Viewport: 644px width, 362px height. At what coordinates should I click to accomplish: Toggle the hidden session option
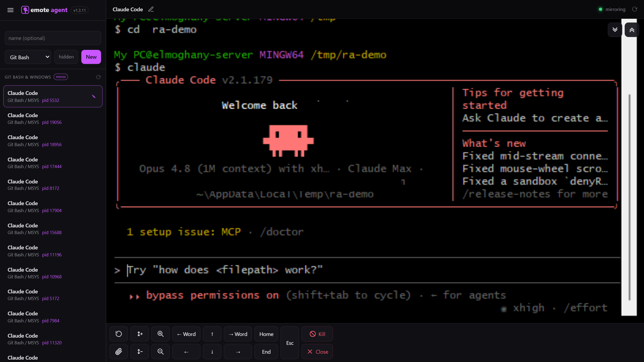tap(66, 57)
